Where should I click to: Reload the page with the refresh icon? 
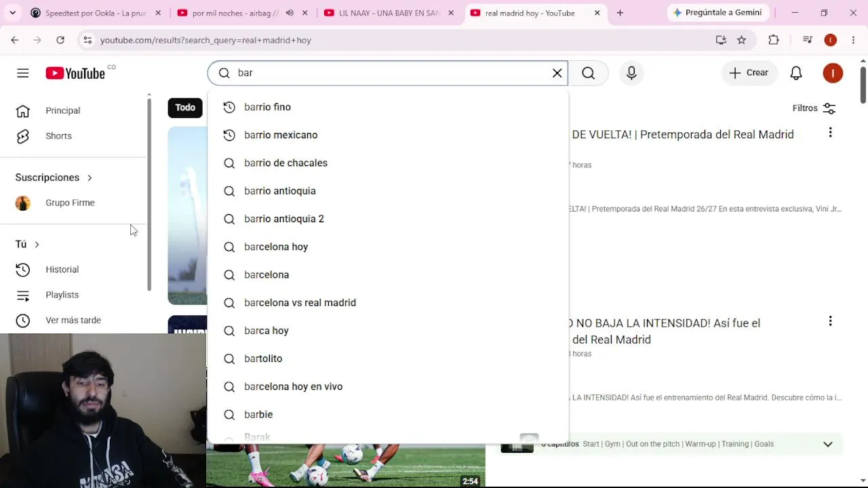click(60, 40)
